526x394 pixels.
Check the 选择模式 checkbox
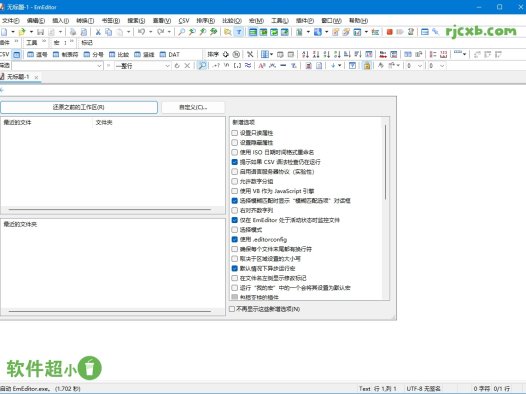pyautogui.click(x=235, y=230)
